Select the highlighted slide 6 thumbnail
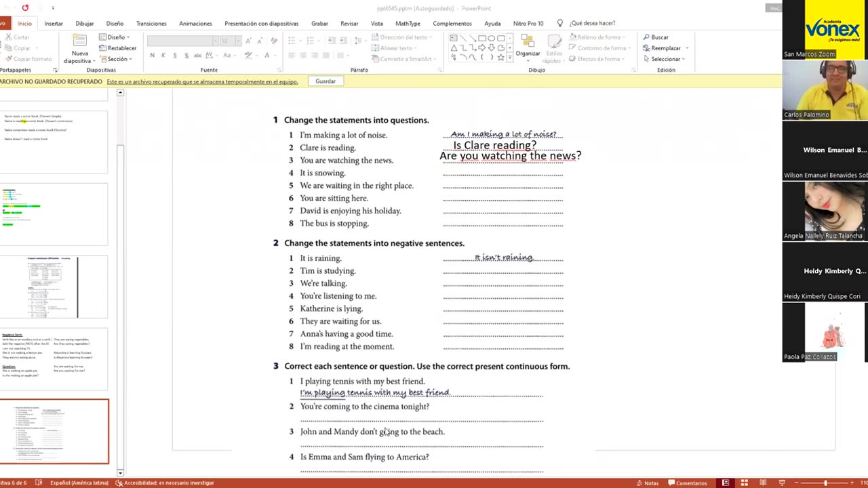Screen dimensions: 868x488 [54, 432]
